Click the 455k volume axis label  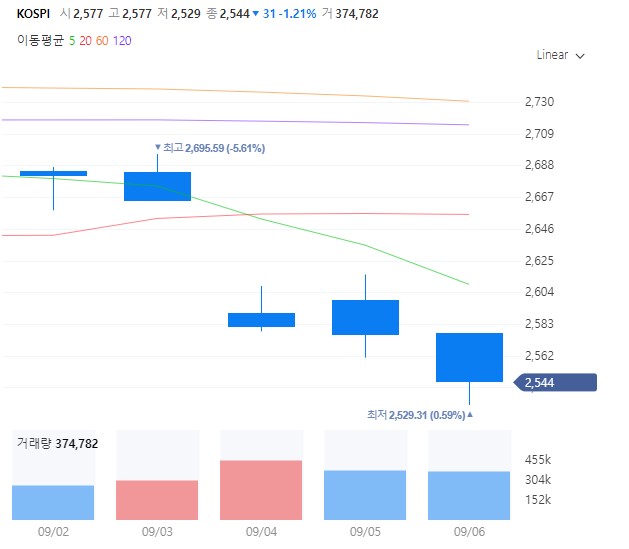click(x=538, y=460)
